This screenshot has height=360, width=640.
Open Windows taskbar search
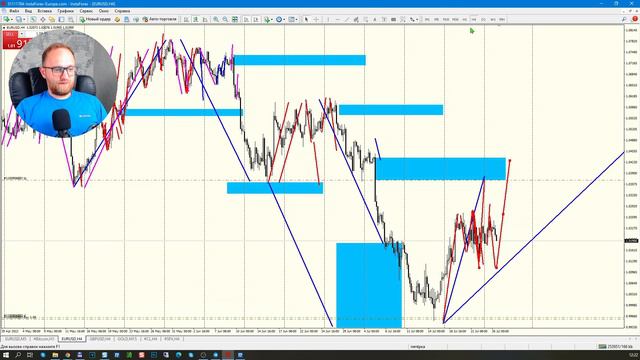18,355
